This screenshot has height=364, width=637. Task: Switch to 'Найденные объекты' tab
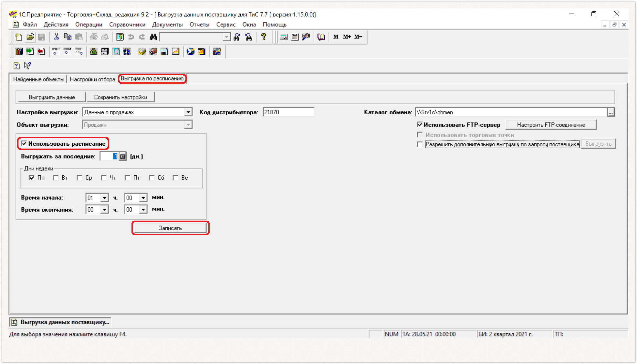pyautogui.click(x=39, y=79)
